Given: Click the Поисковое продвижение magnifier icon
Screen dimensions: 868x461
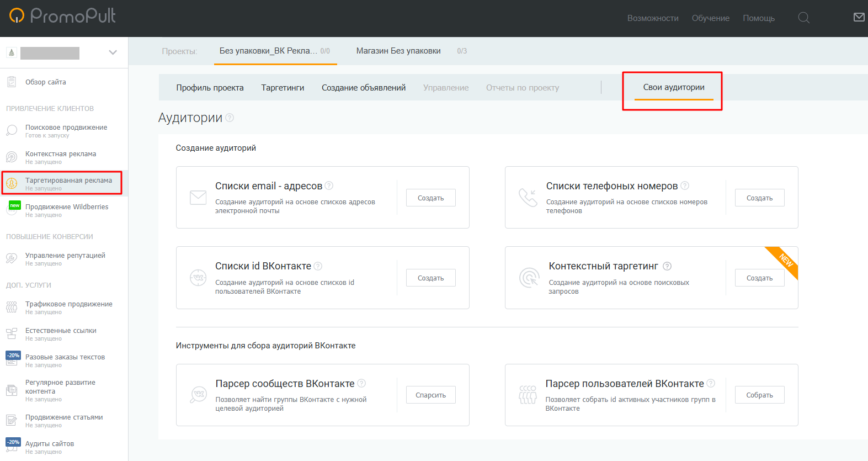Looking at the screenshot, I should pos(12,131).
